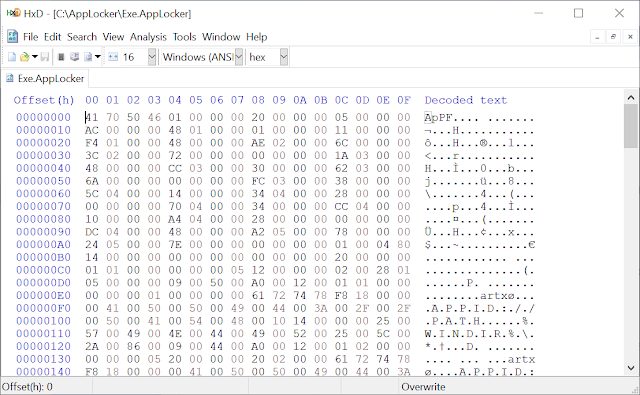The image size is (640, 395).
Task: Open the Window menu
Action: coord(221,37)
